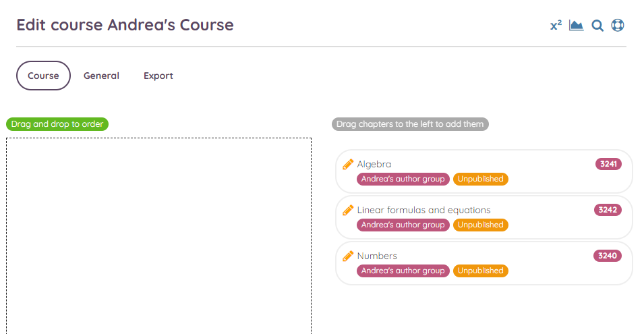The image size is (644, 334).
Task: Edit Linear formulas and equations via pencil
Action: (x=348, y=210)
